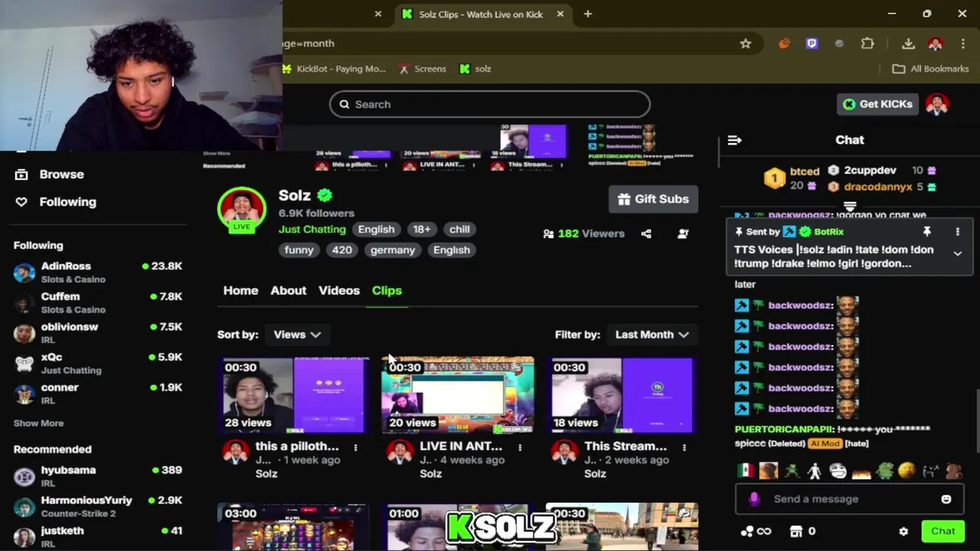
Task: Click the Gift Subs button
Action: click(x=653, y=199)
